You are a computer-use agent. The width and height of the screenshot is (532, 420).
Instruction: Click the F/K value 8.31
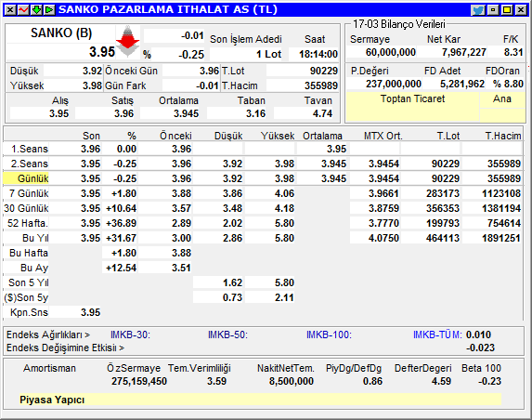click(x=513, y=52)
